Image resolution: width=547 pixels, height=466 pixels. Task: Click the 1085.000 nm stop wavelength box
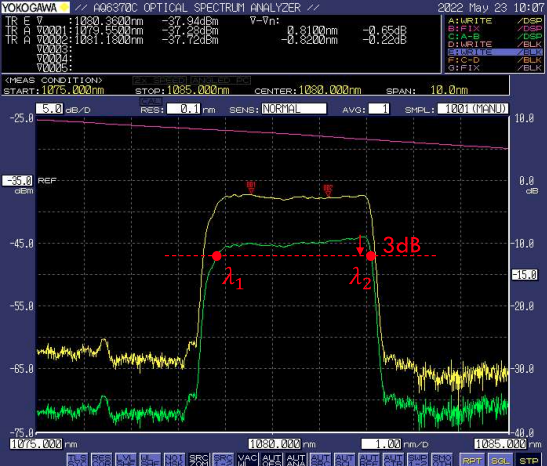pyautogui.click(x=500, y=444)
